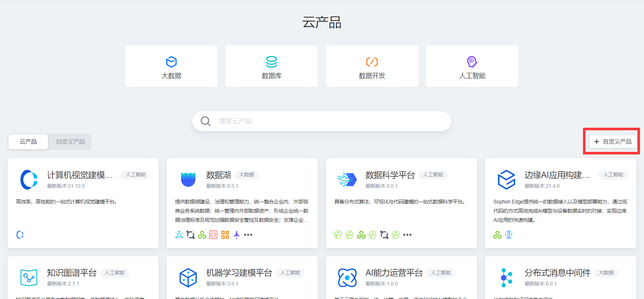This screenshot has height=299, width=644.
Task: Click the 分布式消息中间件 logo icon
Action: point(507,278)
